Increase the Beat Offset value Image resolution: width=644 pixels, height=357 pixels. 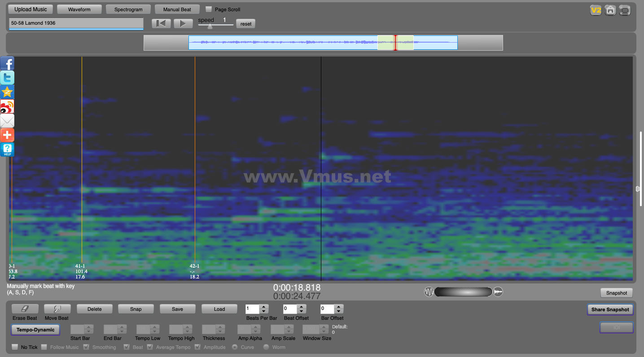click(302, 307)
